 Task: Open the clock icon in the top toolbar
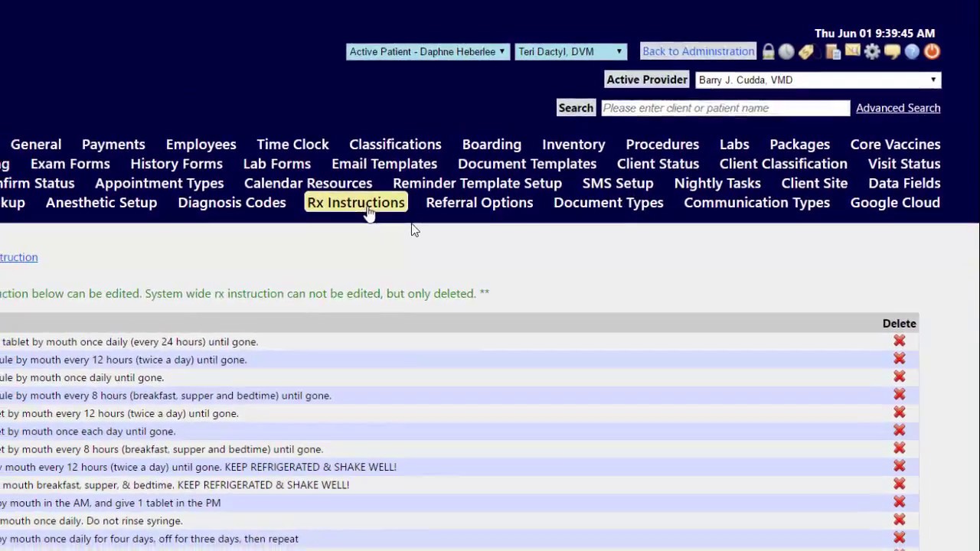(786, 52)
